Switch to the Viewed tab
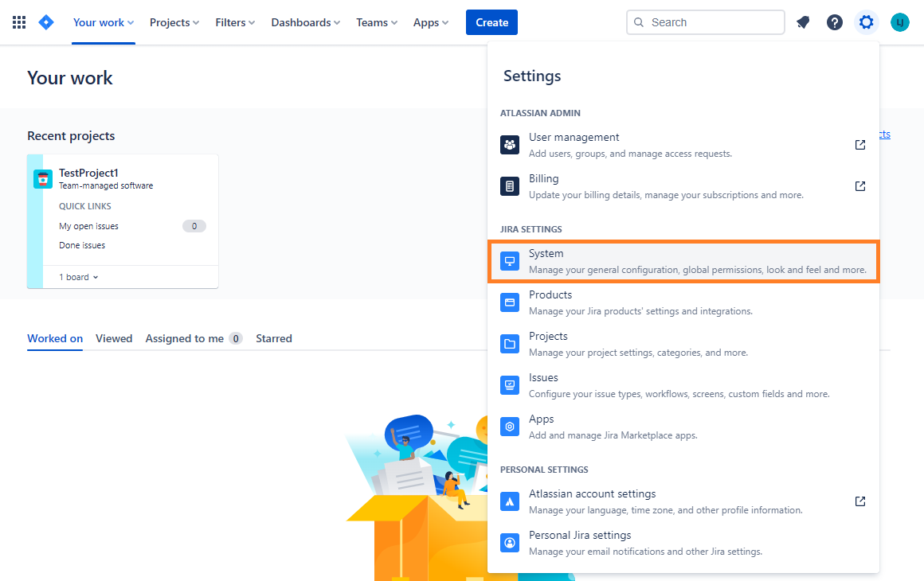 pyautogui.click(x=114, y=338)
